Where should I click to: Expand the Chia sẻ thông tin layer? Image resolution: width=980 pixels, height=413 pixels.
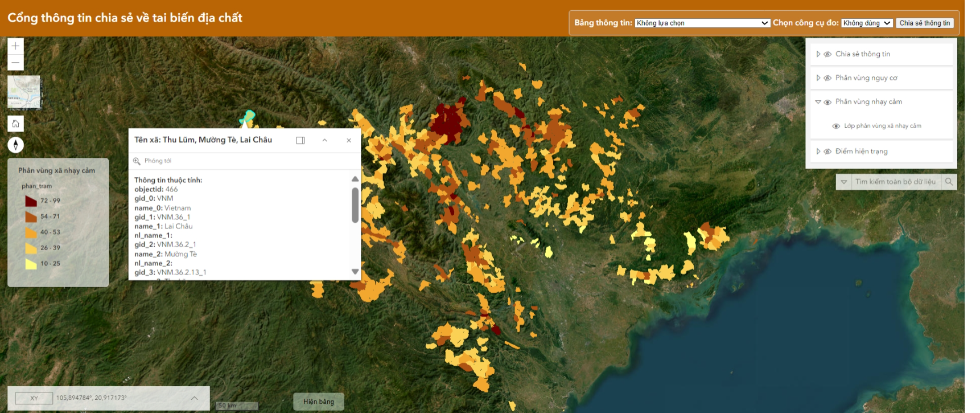tap(818, 54)
